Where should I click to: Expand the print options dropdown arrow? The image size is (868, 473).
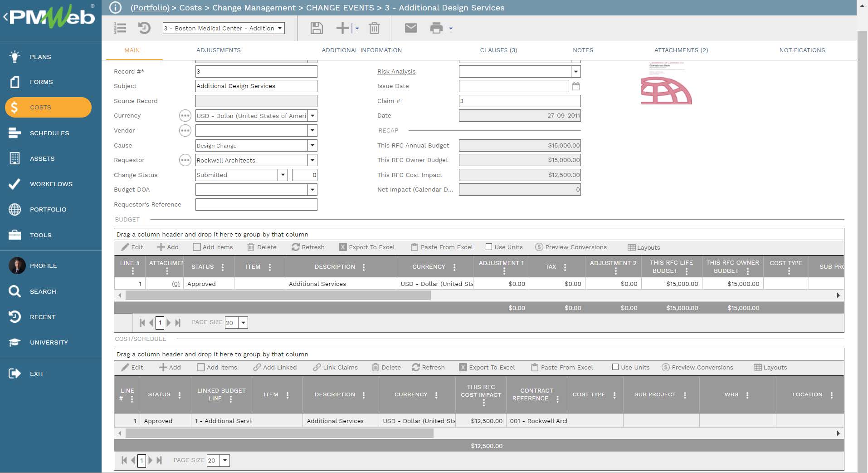[451, 28]
